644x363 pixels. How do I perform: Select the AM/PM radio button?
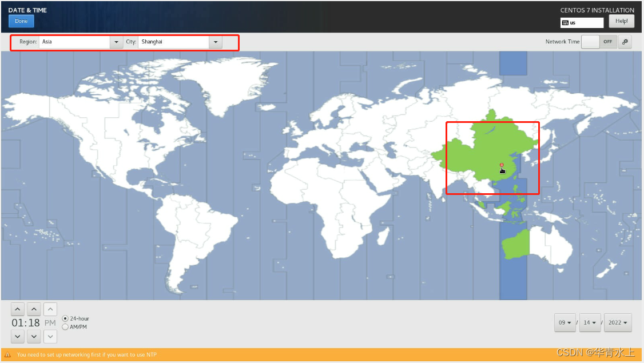tap(65, 327)
